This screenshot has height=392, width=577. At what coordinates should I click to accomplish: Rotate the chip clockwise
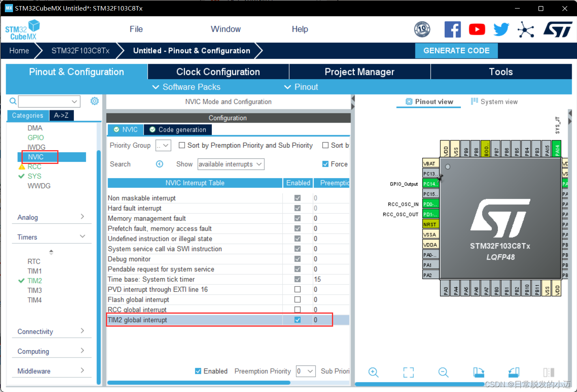(x=479, y=373)
